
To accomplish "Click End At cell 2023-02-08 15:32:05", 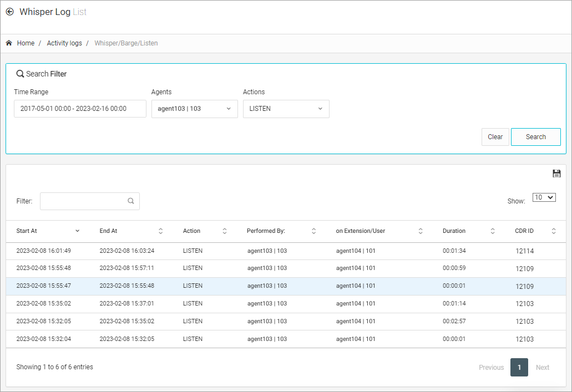I will coord(127,339).
